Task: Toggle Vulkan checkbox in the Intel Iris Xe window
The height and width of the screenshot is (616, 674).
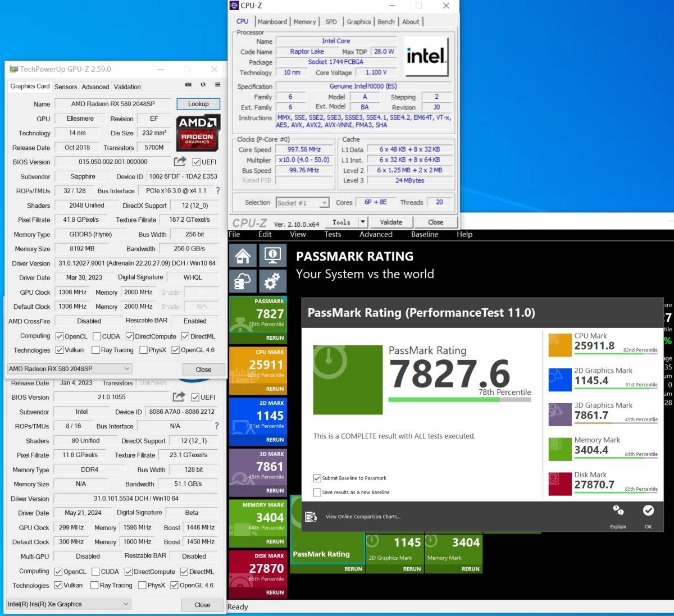Action: [58, 585]
